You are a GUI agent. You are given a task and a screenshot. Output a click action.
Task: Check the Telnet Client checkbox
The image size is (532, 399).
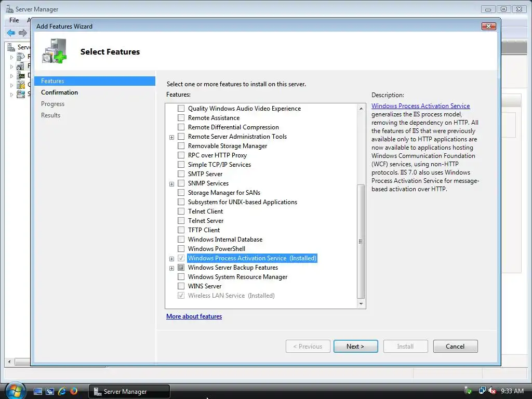[181, 211]
